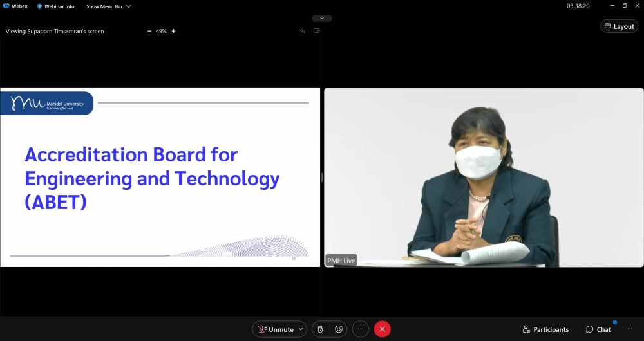Leave the webinar with the red X button
The height and width of the screenshot is (341, 644).
[x=383, y=329]
